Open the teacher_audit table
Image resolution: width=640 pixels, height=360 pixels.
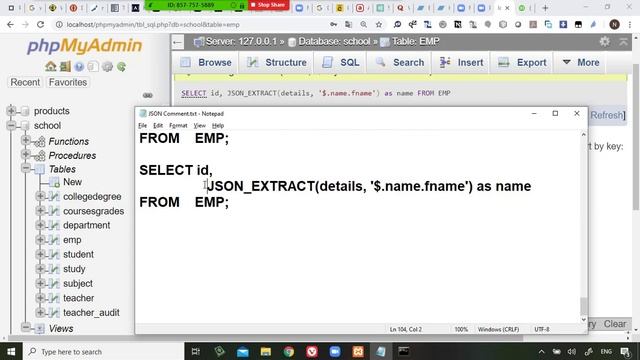click(x=91, y=313)
